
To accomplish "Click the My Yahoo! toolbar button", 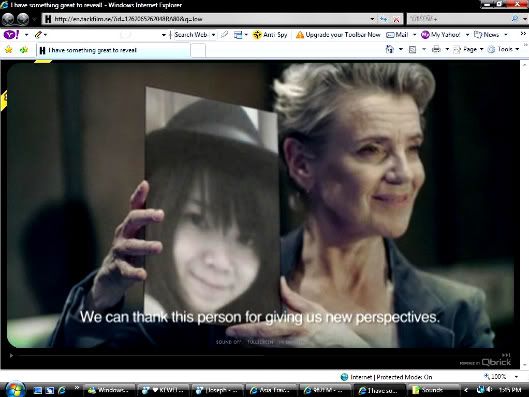I will pos(441,35).
